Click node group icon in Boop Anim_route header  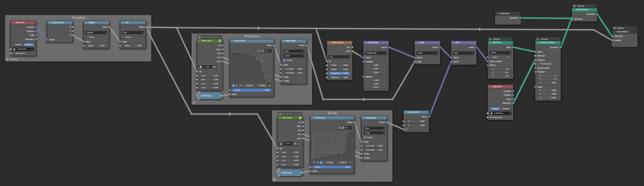[x=300, y=118]
